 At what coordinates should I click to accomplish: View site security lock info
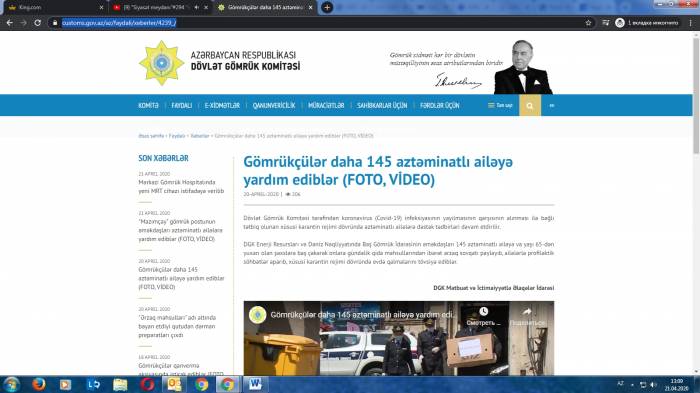(54, 23)
